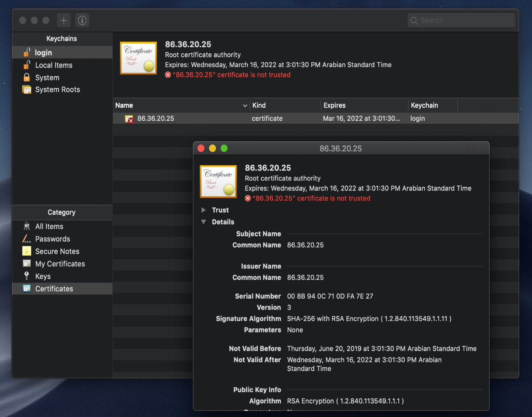Click the Not Valid Before date value
This screenshot has height=417, width=532.
382,349
